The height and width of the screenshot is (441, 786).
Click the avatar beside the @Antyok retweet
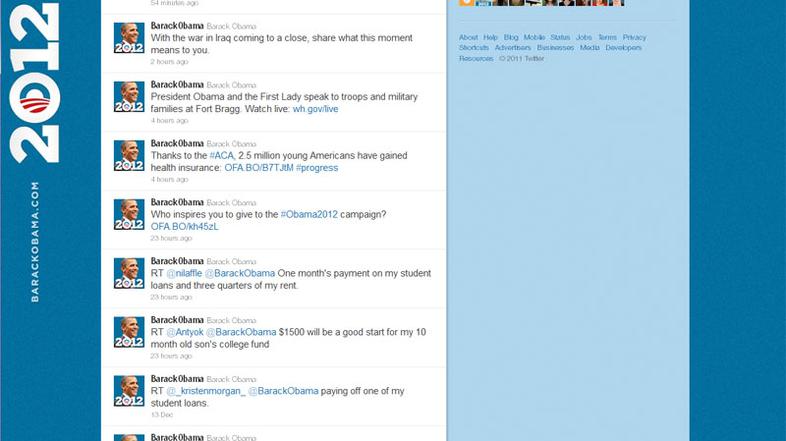129,332
